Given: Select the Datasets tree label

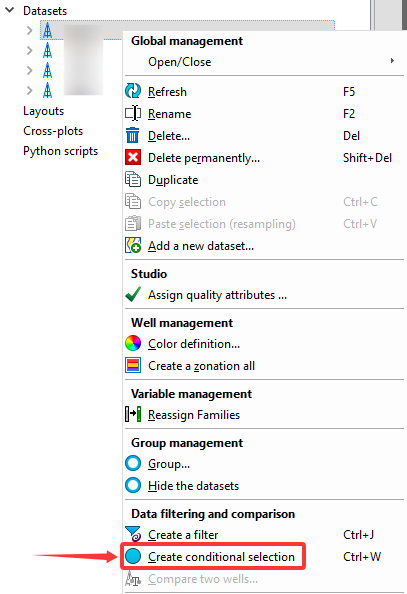Looking at the screenshot, I should [45, 11].
